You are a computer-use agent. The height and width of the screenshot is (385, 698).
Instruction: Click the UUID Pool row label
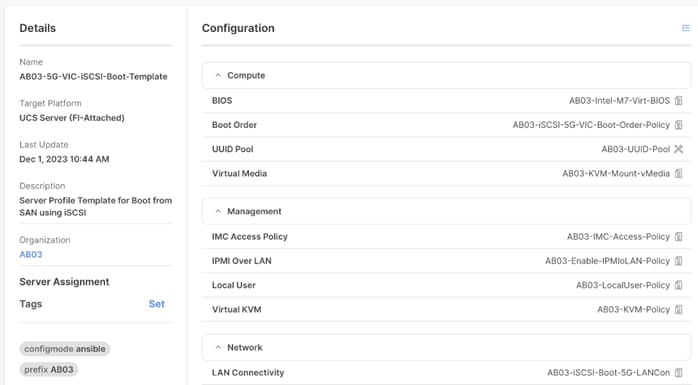[232, 149]
